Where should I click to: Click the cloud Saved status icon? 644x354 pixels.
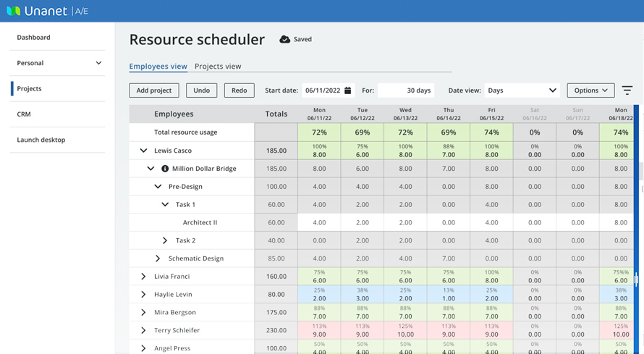[284, 39]
